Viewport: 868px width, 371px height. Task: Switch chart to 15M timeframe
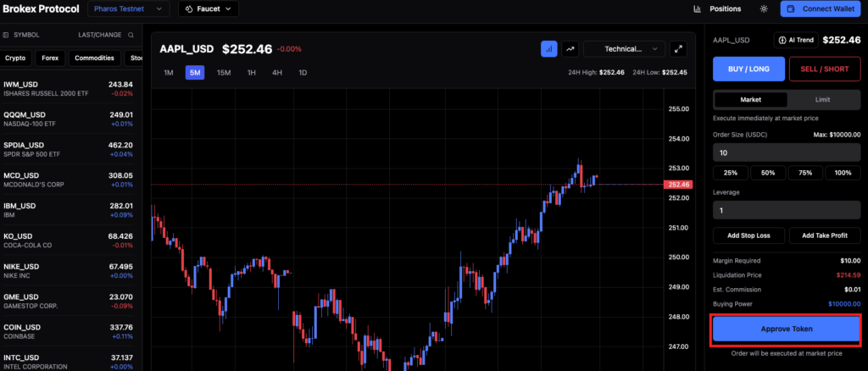224,73
